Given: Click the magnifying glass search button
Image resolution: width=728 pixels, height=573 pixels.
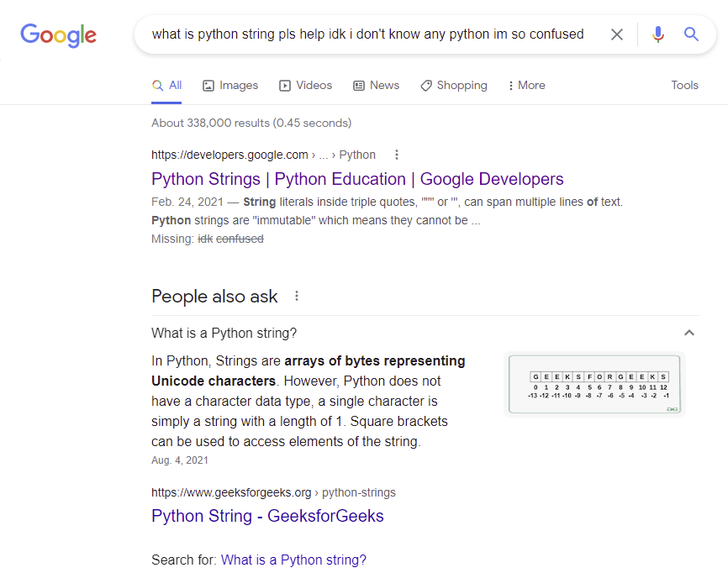Looking at the screenshot, I should pos(691,34).
